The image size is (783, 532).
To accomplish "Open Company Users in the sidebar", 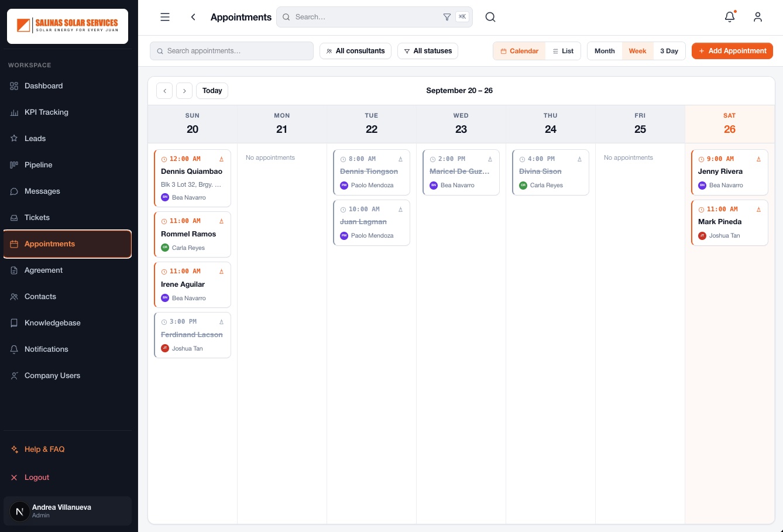I will (x=67, y=376).
